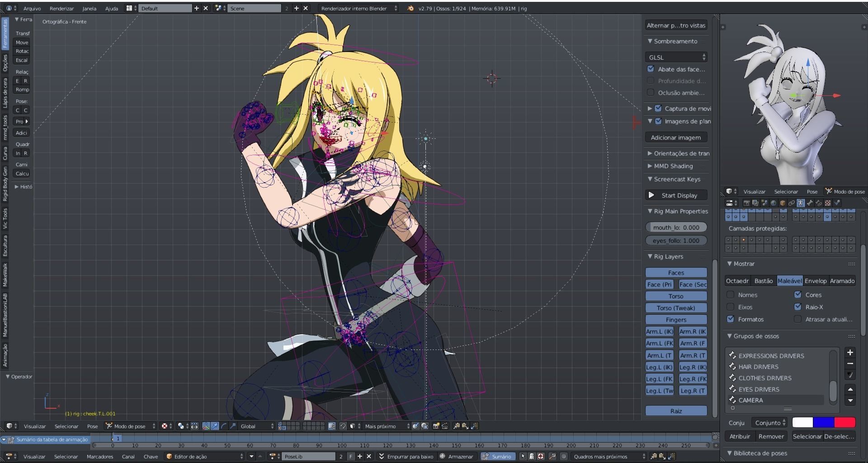Open the Modo de pose mode dropdown

130,426
